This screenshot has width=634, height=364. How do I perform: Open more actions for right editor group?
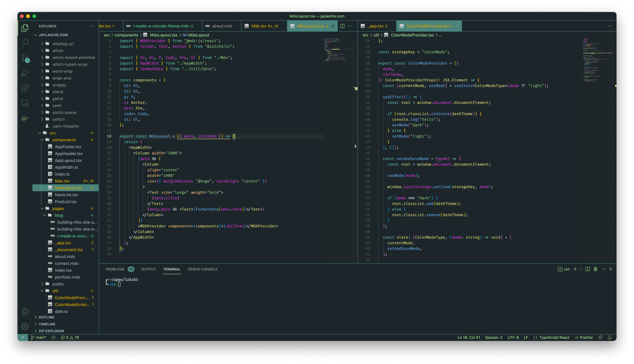point(609,26)
